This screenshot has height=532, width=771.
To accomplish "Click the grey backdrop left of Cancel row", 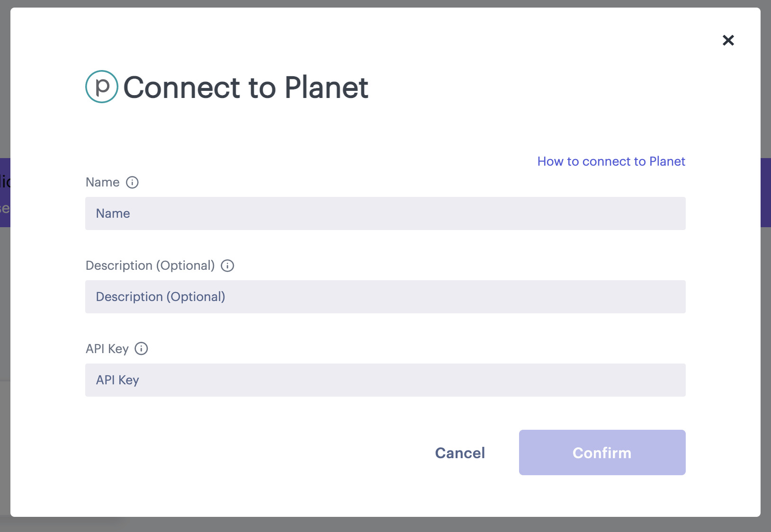I will (x=5, y=452).
